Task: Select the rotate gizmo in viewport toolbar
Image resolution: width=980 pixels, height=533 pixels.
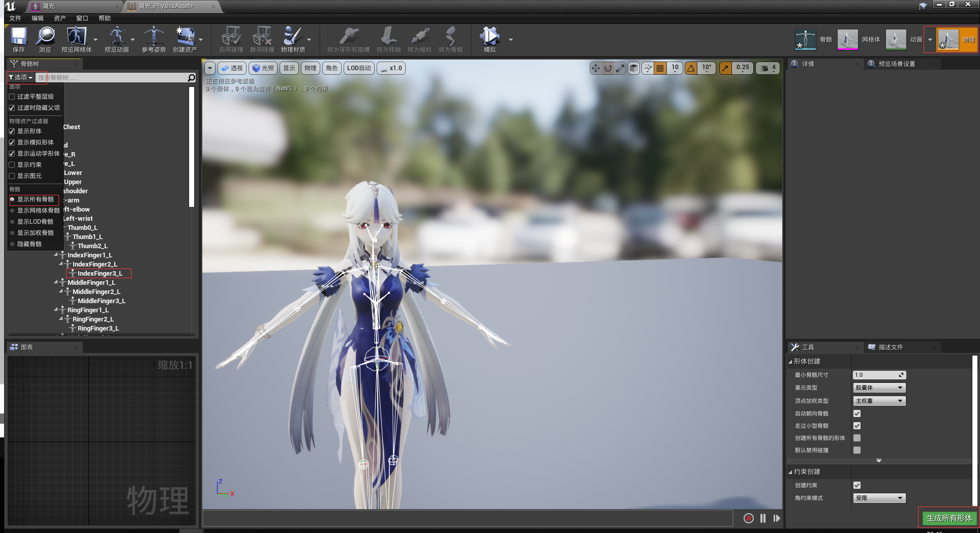Action: (608, 68)
